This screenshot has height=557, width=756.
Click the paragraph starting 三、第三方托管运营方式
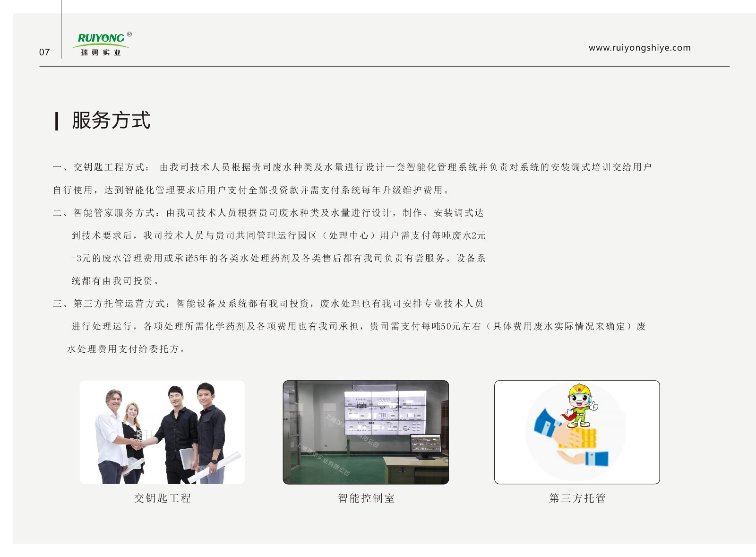[349, 326]
